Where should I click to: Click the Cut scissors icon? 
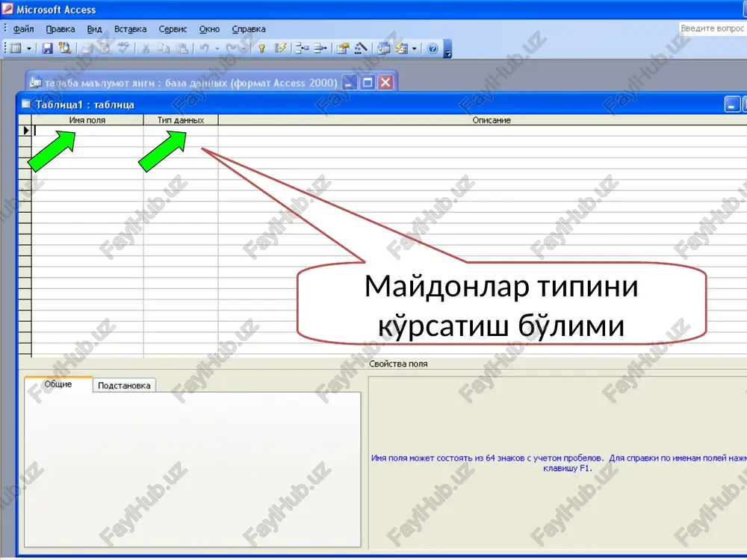point(146,48)
